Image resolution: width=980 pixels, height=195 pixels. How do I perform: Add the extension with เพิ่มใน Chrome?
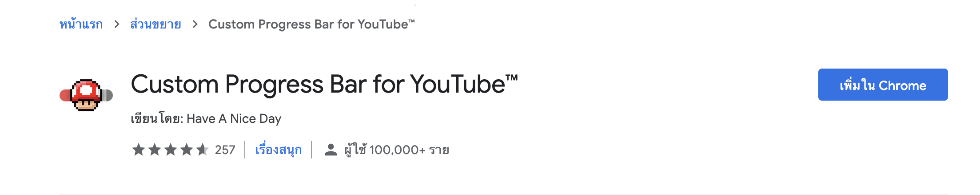pos(883,85)
